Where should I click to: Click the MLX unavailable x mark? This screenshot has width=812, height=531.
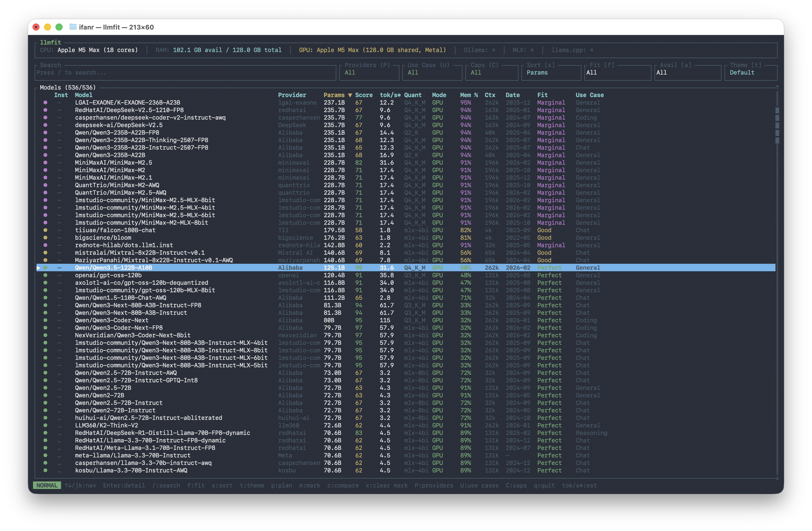pos(532,50)
